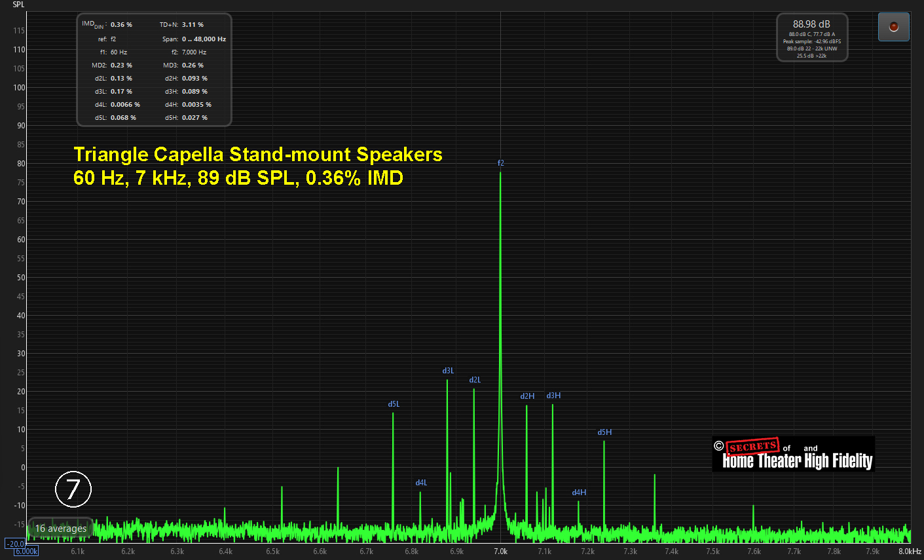
Task: Click the 7.5k frequency axis tick label
Action: pos(712,551)
